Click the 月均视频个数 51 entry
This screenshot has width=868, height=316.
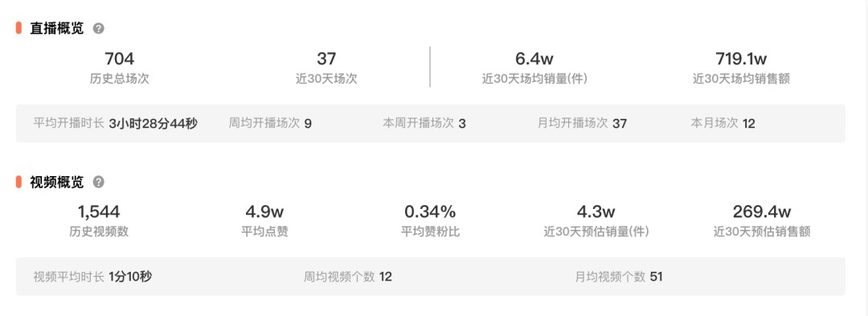(x=619, y=277)
